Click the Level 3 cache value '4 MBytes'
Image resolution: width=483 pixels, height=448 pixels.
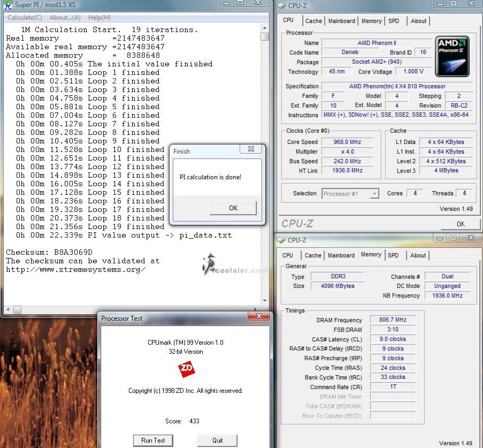(446, 170)
